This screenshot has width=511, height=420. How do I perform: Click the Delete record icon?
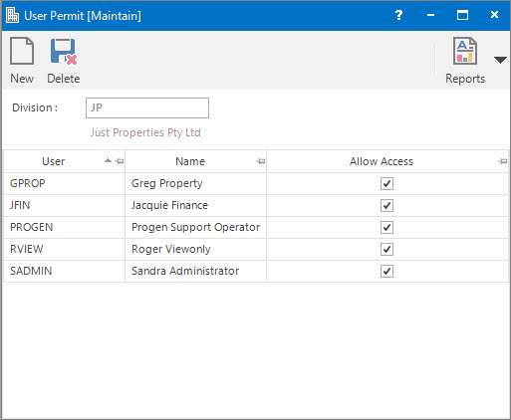coord(64,51)
